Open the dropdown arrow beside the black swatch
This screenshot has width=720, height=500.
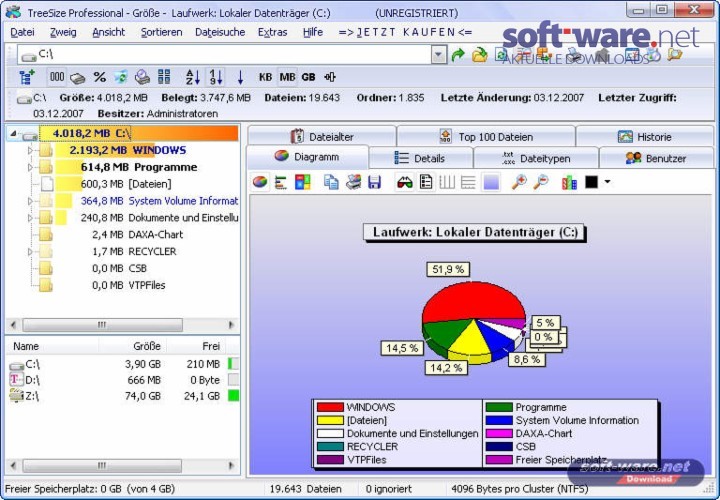pyautogui.click(x=608, y=182)
